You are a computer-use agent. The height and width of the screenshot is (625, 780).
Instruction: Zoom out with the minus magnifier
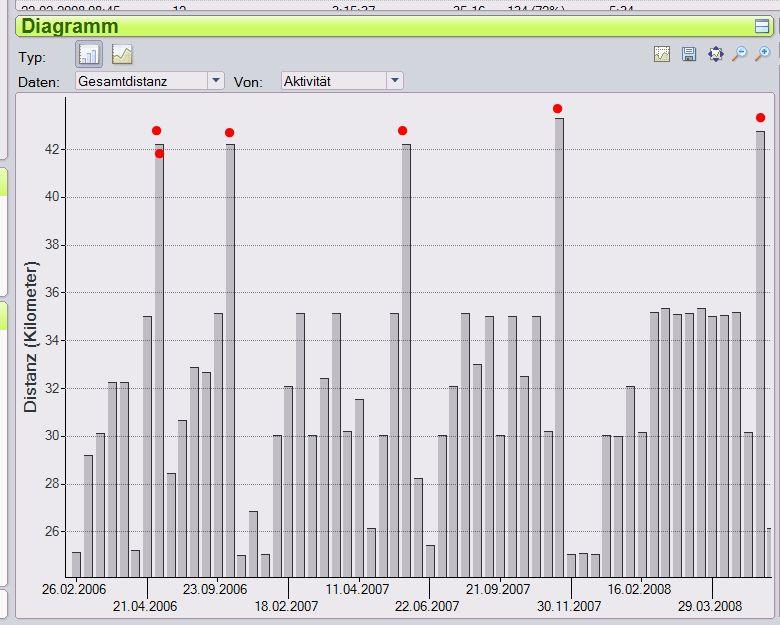[x=739, y=54]
